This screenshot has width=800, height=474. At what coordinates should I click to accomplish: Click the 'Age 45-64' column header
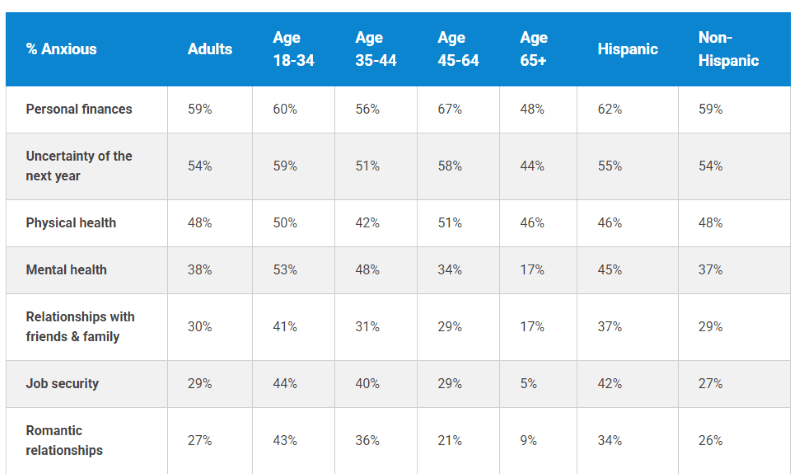click(x=458, y=49)
